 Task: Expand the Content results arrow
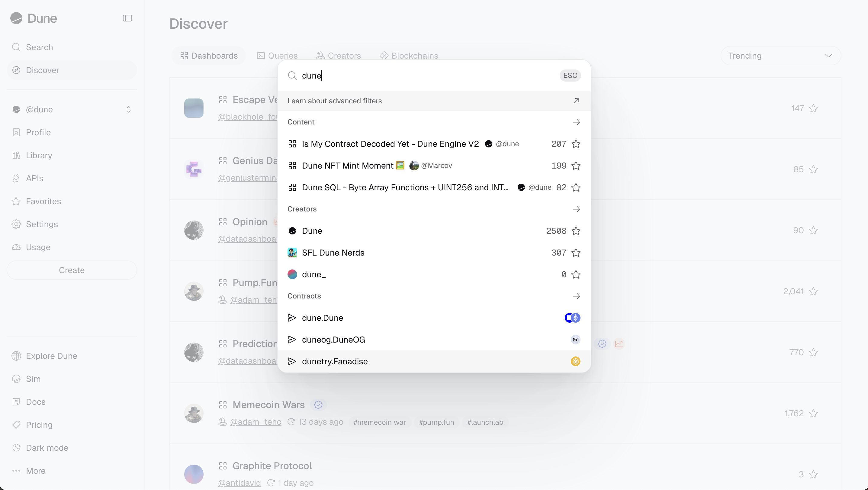(x=576, y=122)
